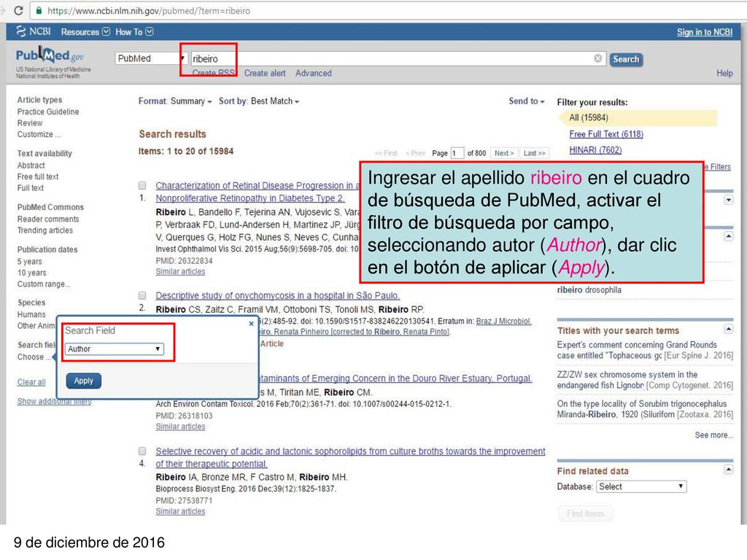The image size is (747, 560).
Task: Open the Database Select dropdown
Action: pyautogui.click(x=642, y=486)
